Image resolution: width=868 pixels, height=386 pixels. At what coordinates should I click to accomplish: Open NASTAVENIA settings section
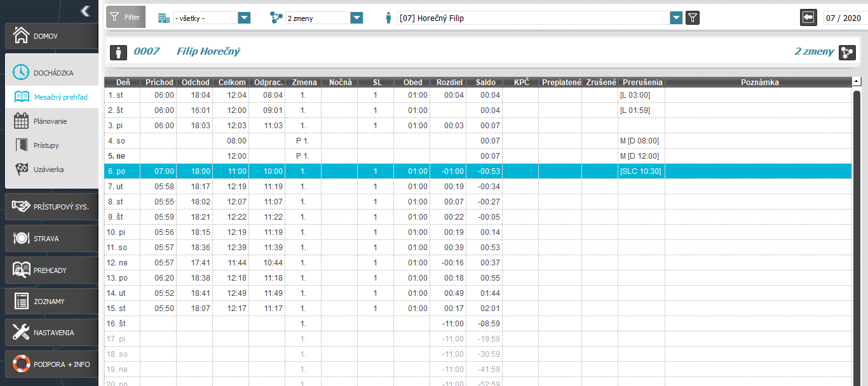click(53, 333)
